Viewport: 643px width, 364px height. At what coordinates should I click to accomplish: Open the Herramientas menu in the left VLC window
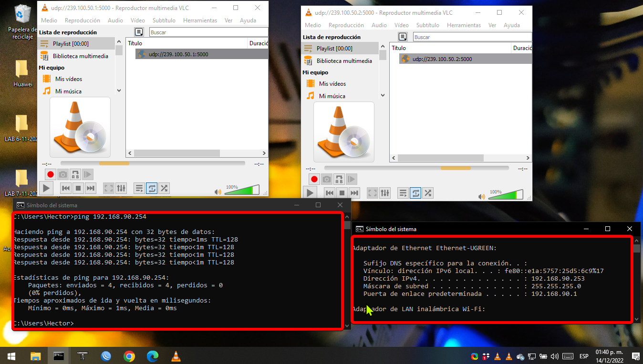[200, 20]
